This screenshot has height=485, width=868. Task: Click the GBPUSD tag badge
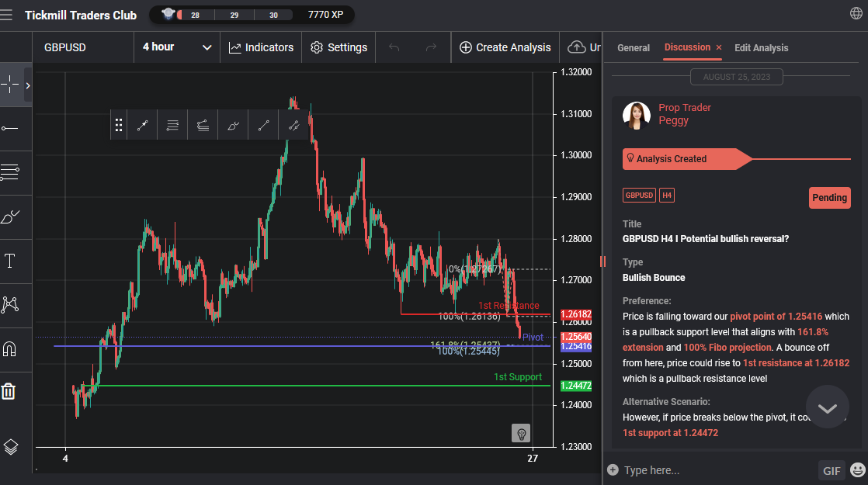[x=639, y=196]
